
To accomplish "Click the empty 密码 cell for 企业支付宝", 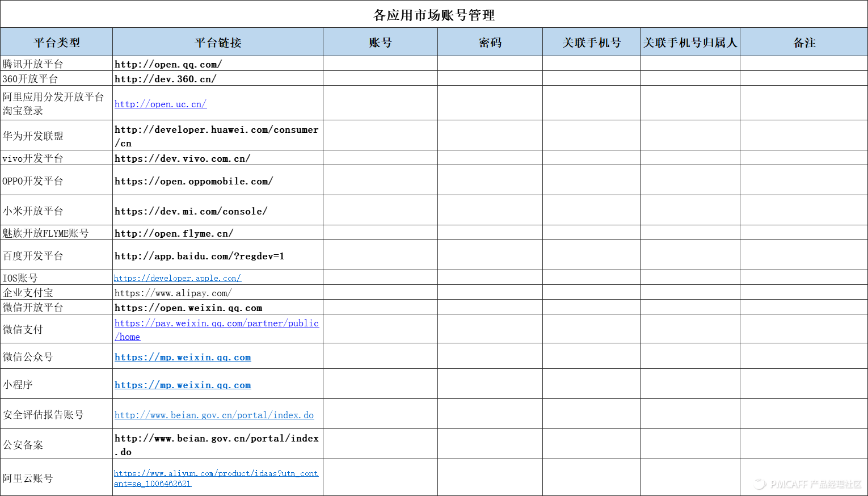I will coord(489,292).
